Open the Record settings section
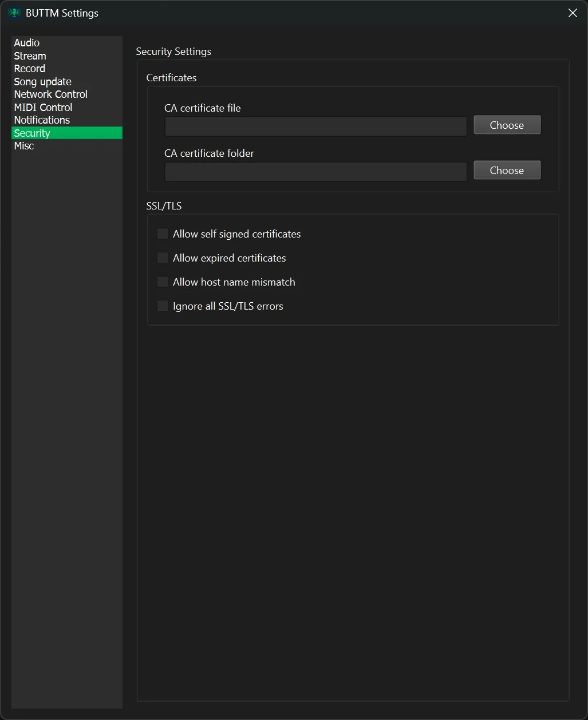The image size is (588, 720). (29, 68)
